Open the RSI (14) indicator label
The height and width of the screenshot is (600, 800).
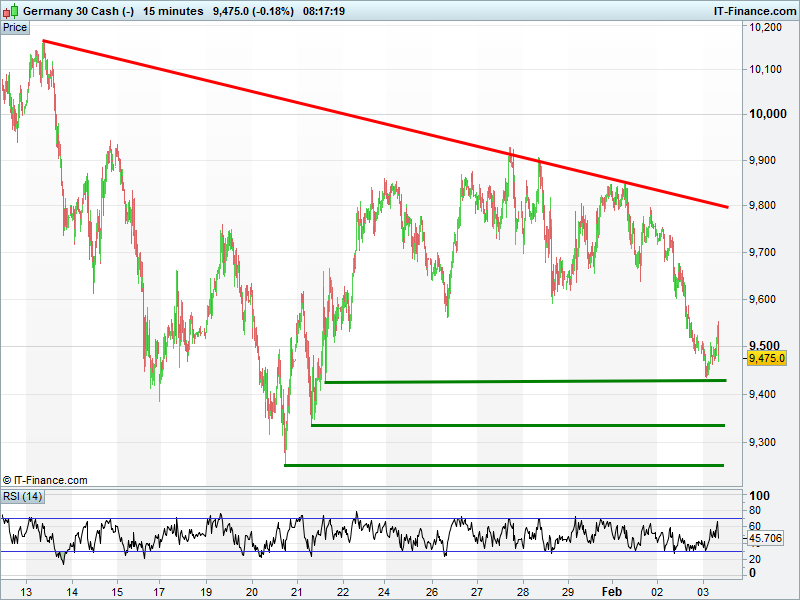[x=23, y=496]
